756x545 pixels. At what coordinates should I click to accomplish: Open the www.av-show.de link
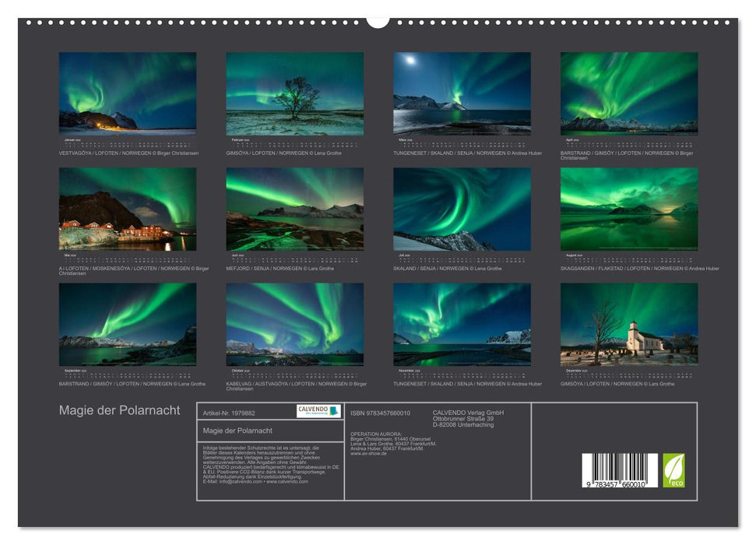pos(367,454)
